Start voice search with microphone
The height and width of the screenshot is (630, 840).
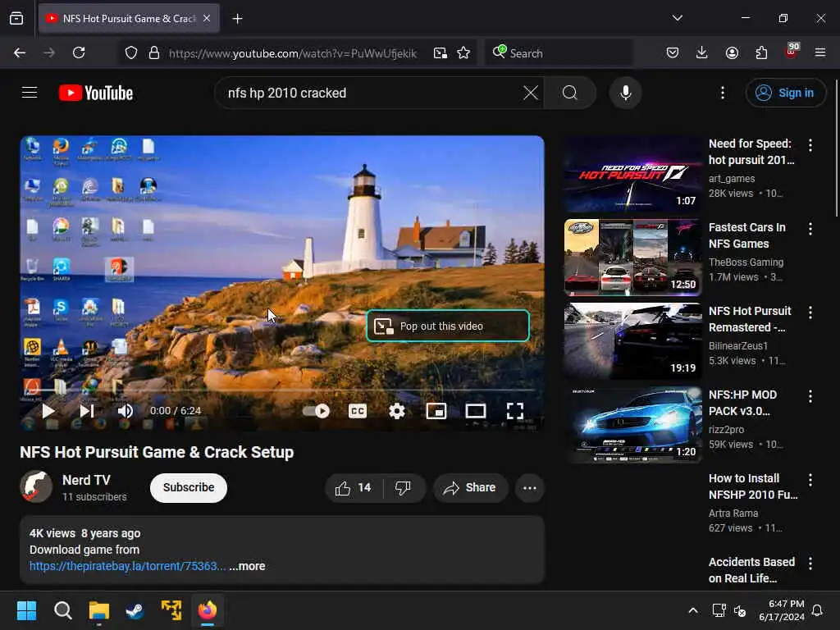tap(625, 93)
